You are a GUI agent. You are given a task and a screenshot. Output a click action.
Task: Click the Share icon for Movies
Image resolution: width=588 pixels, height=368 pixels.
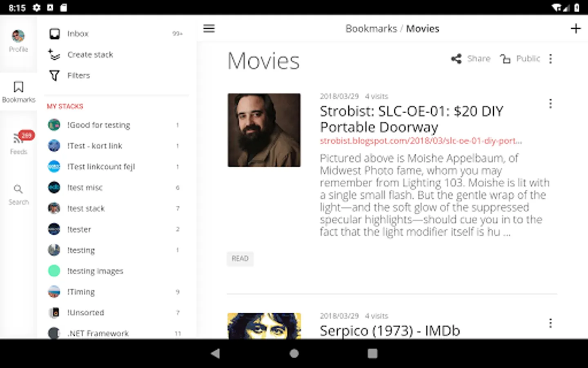tap(456, 59)
